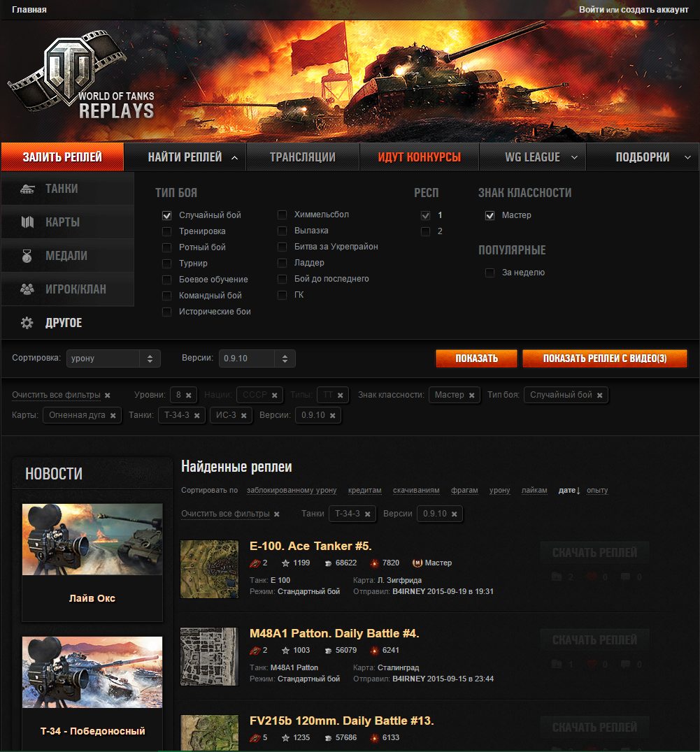
Task: Remove the Случайный бой filter chip
Action: (x=600, y=395)
